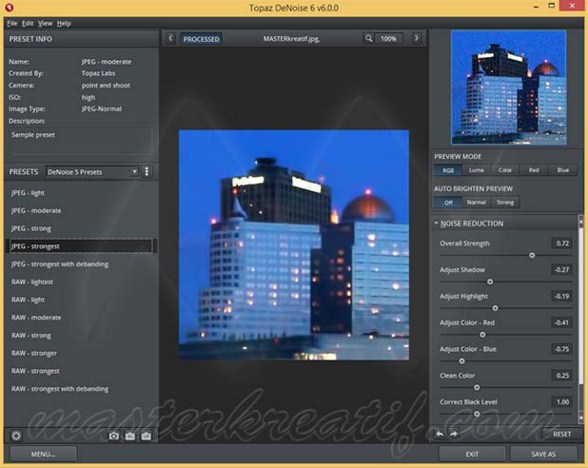Set Auto Brighten Preview to Normal

pos(476,202)
